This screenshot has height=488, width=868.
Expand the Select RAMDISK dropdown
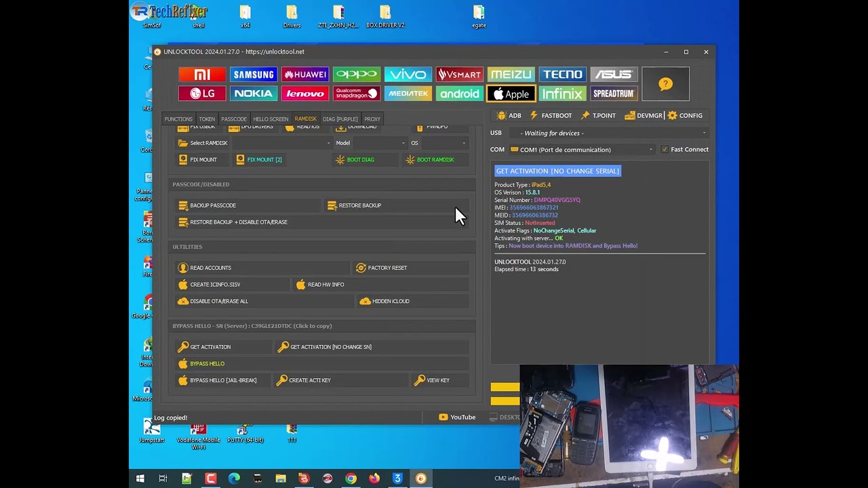tap(282, 143)
